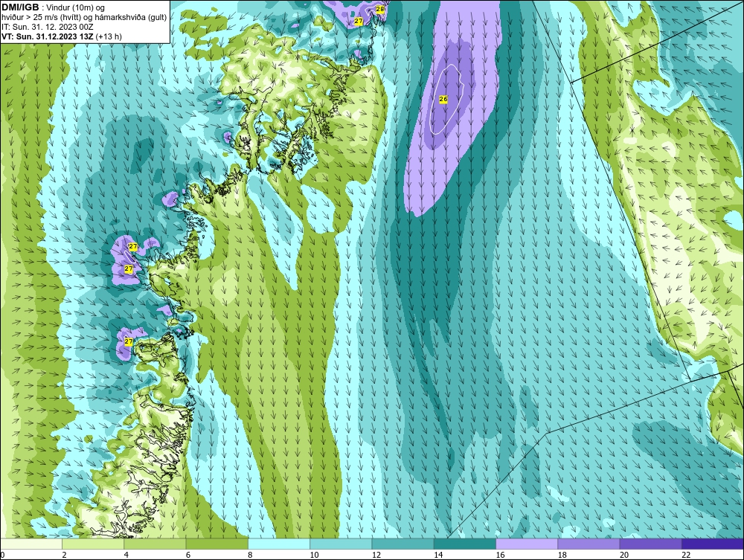This screenshot has width=744, height=560.
Task: Click the scale number 22
Action: (686, 556)
